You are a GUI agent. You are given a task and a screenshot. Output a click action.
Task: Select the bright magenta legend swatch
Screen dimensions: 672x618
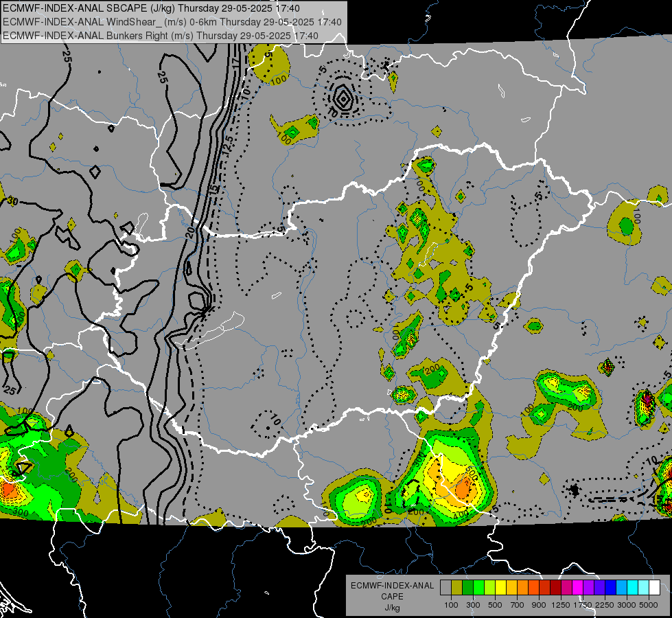(x=578, y=587)
